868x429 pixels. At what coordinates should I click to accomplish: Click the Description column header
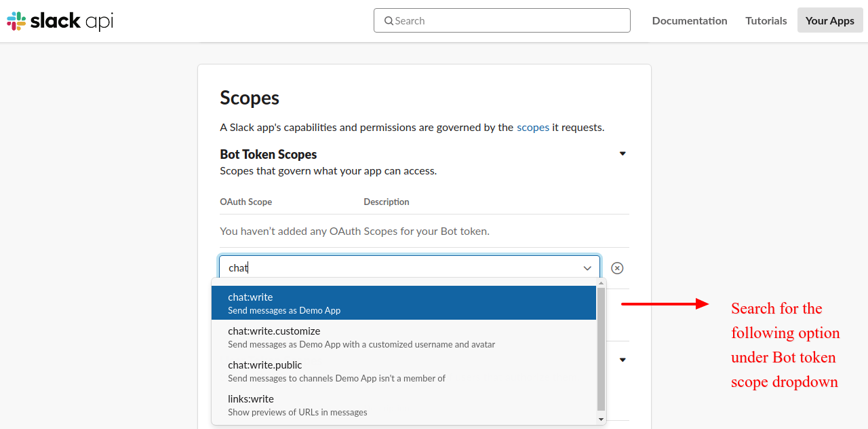386,202
